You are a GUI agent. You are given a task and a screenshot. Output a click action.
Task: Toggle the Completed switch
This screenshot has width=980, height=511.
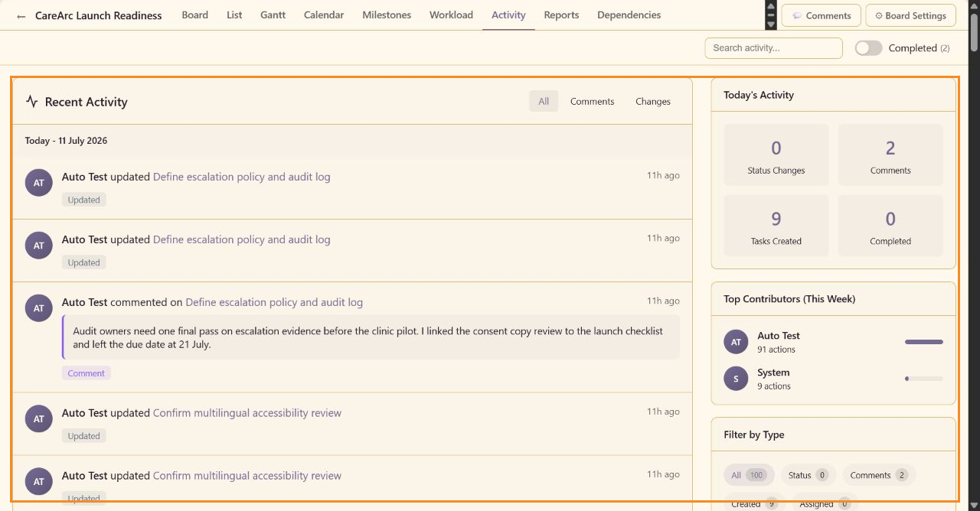pyautogui.click(x=868, y=48)
